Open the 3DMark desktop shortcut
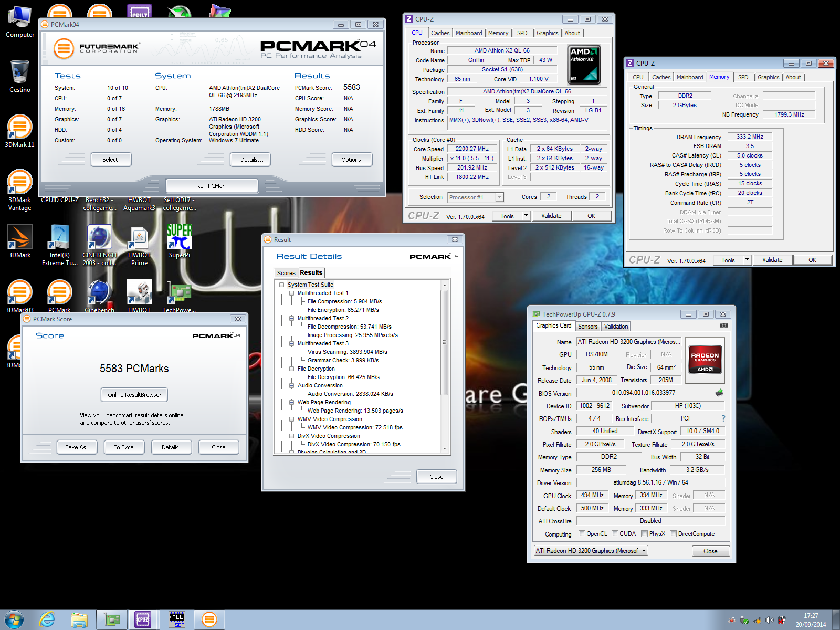 pos(20,241)
